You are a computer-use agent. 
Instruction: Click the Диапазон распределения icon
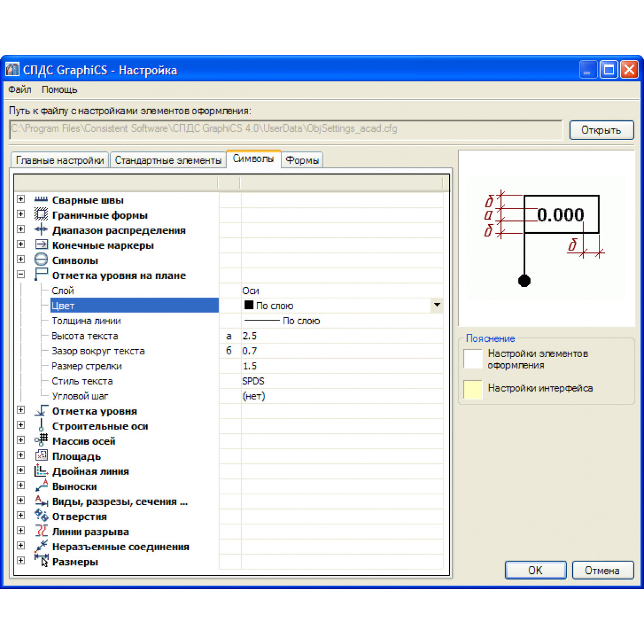click(x=41, y=229)
